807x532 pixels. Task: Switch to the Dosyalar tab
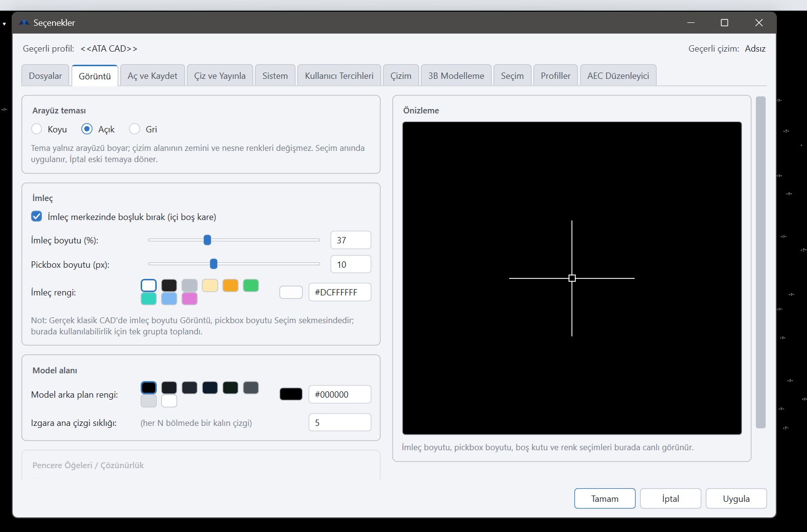[45, 75]
